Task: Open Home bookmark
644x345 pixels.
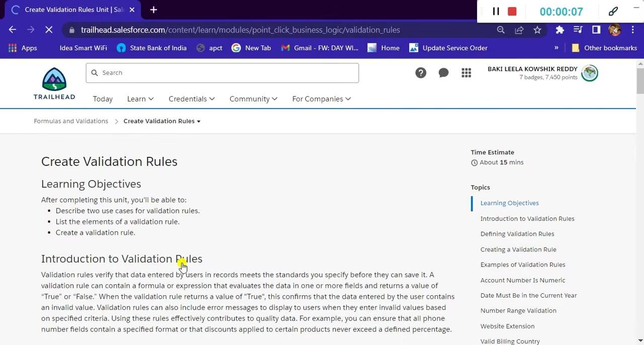Action: point(383,48)
